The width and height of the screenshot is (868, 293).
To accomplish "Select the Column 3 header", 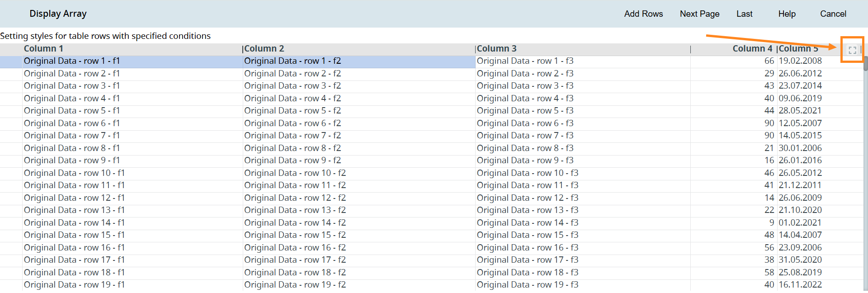I will click(x=496, y=49).
